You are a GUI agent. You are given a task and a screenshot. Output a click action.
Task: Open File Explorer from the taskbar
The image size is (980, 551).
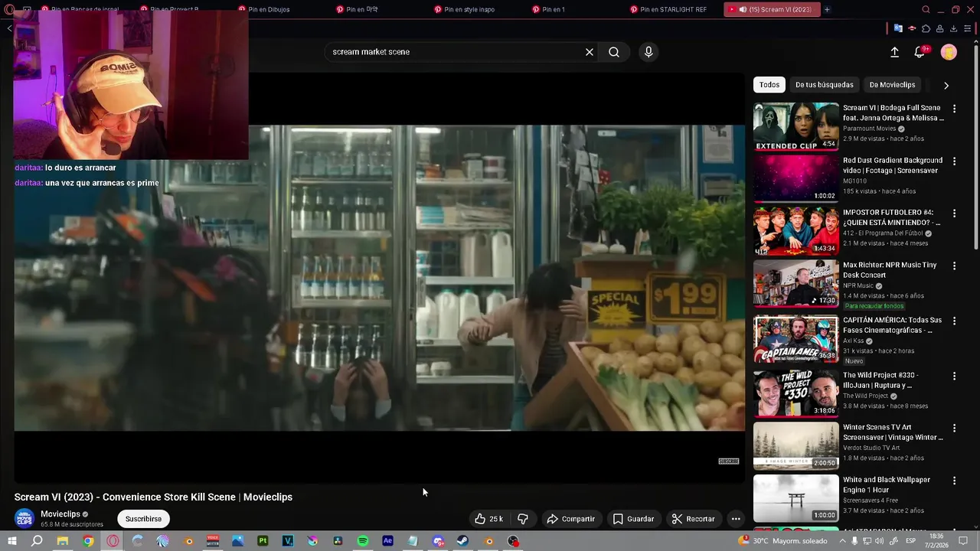63,541
